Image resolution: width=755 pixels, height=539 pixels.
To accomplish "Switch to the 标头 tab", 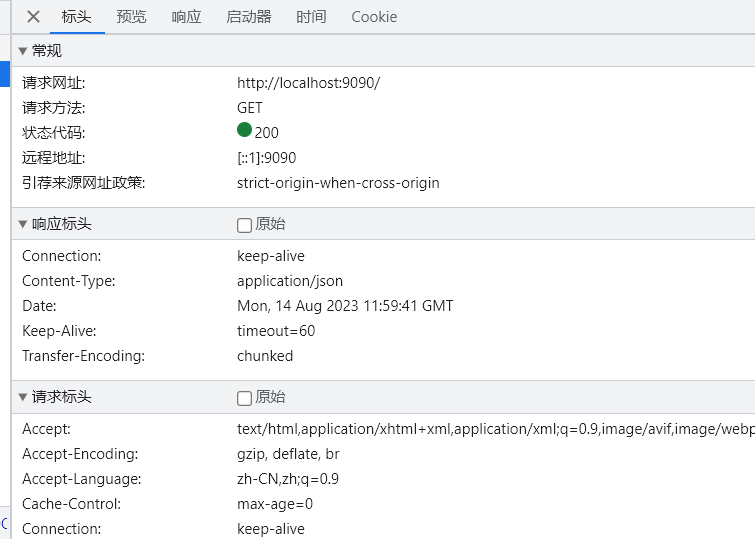I will tap(77, 17).
